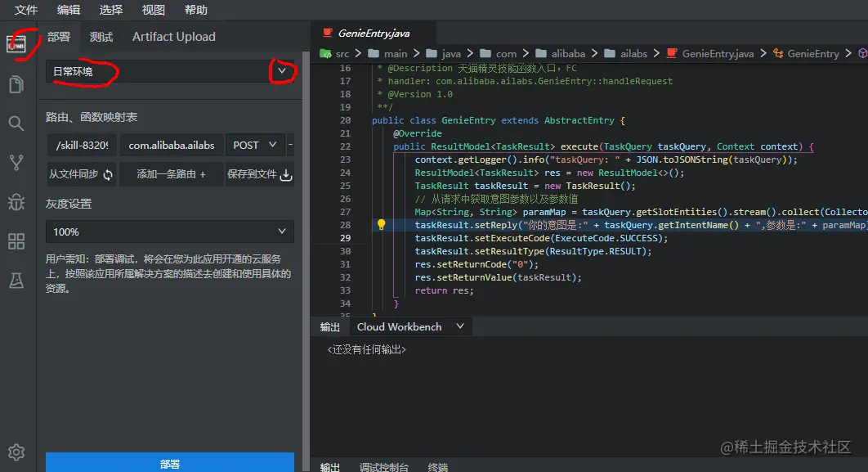Switch to the Artifact Upload tab
This screenshot has height=472, width=868.
pos(174,37)
